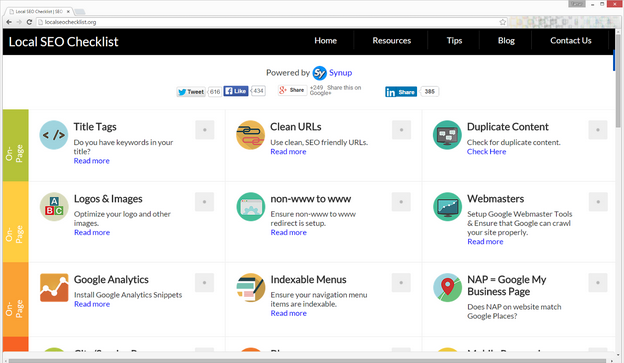Click the Webmasters chart monitor icon
Screen dimensions: 624x363
(447, 207)
